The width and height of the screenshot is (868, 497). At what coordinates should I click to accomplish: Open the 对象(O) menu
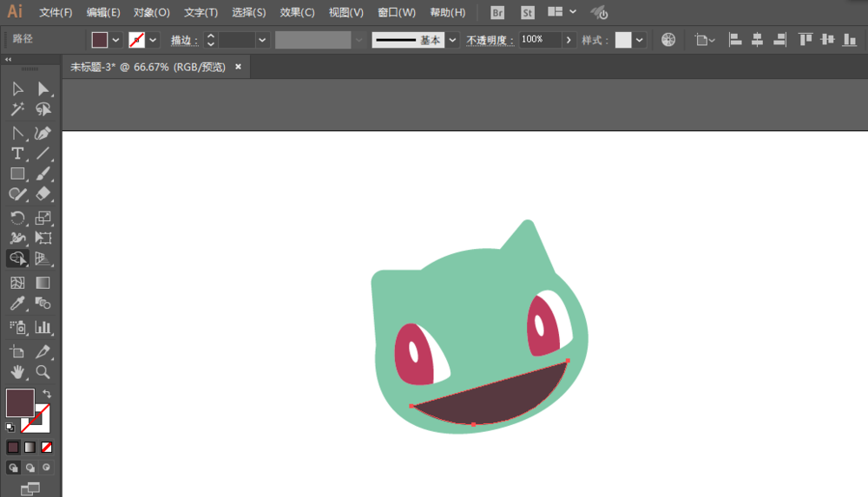click(152, 13)
